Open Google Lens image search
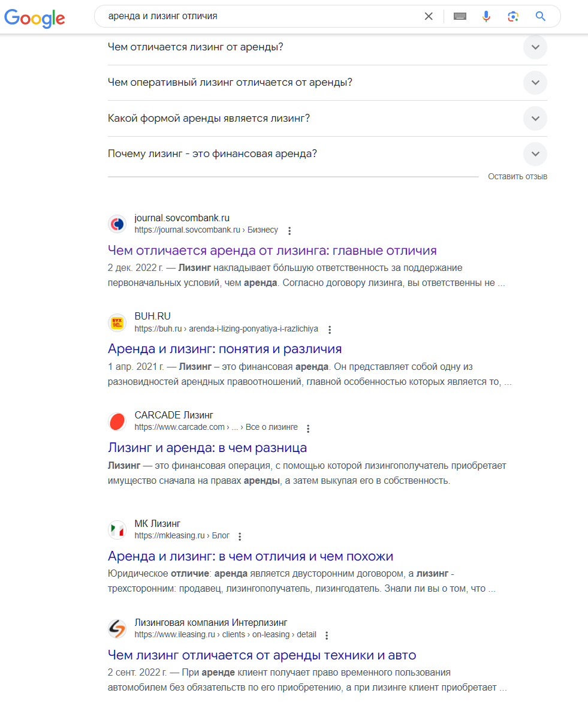 click(x=513, y=17)
